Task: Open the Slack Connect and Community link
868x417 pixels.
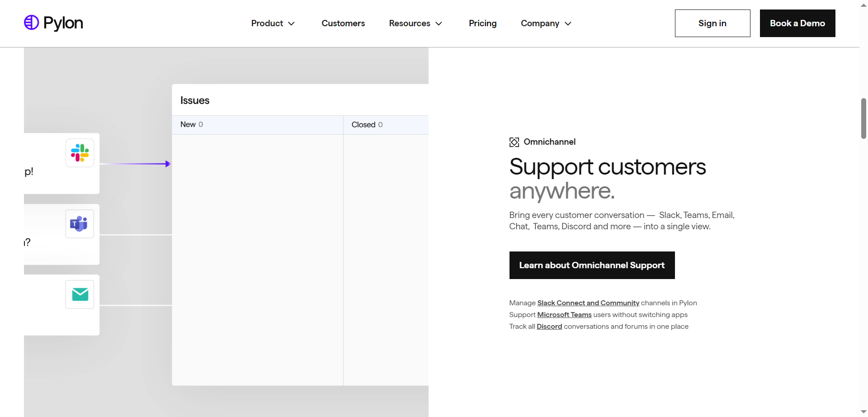Action: click(588, 303)
